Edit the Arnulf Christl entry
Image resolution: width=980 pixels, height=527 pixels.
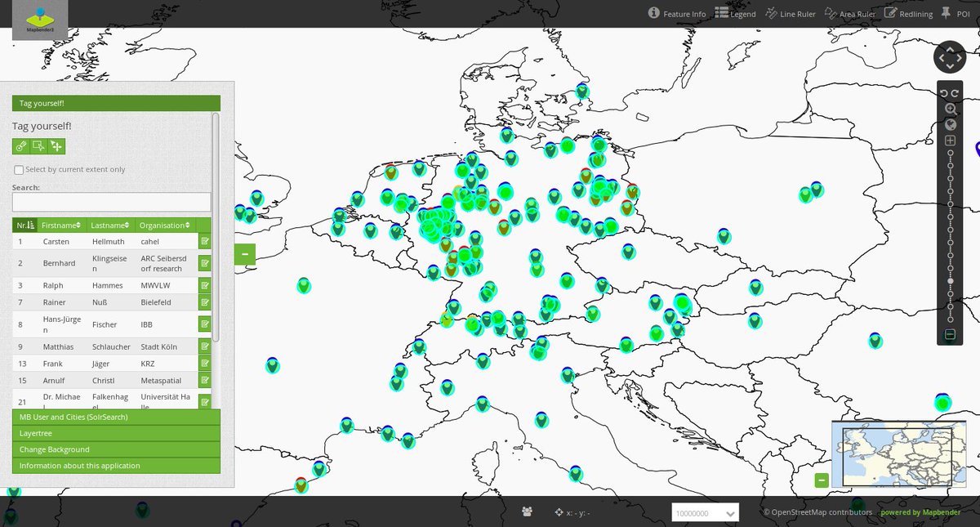(204, 381)
